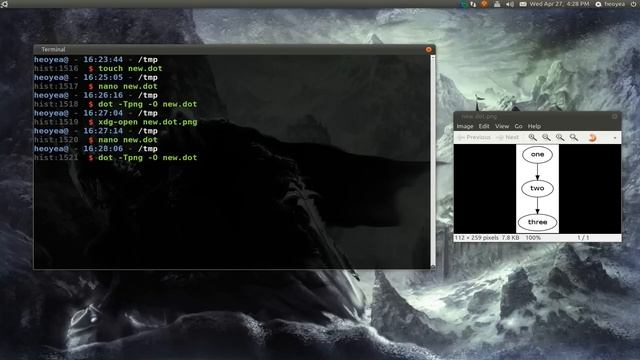This screenshot has width=640, height=360.
Task: Open the power session icon in top panel
Action: click(633, 4)
